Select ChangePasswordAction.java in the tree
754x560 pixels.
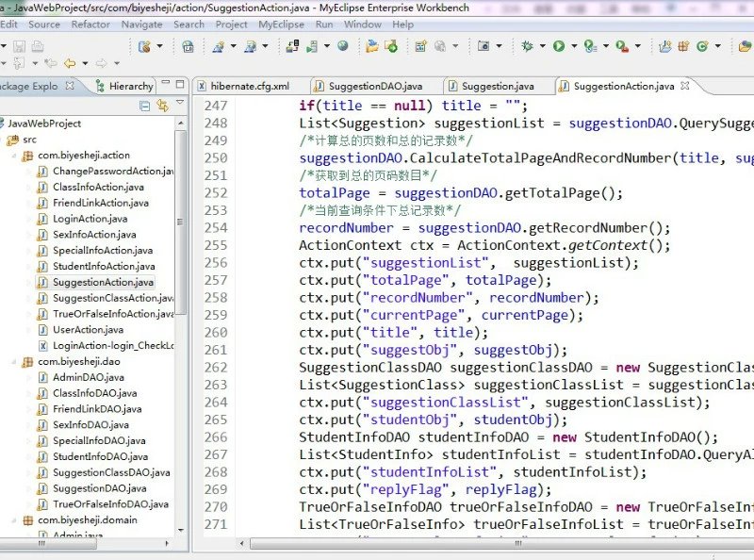pyautogui.click(x=113, y=172)
